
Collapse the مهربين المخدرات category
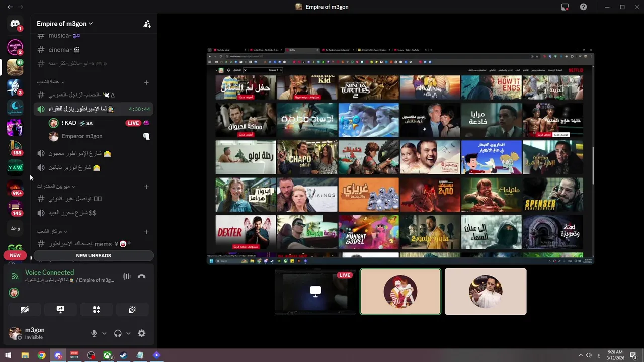(x=56, y=186)
